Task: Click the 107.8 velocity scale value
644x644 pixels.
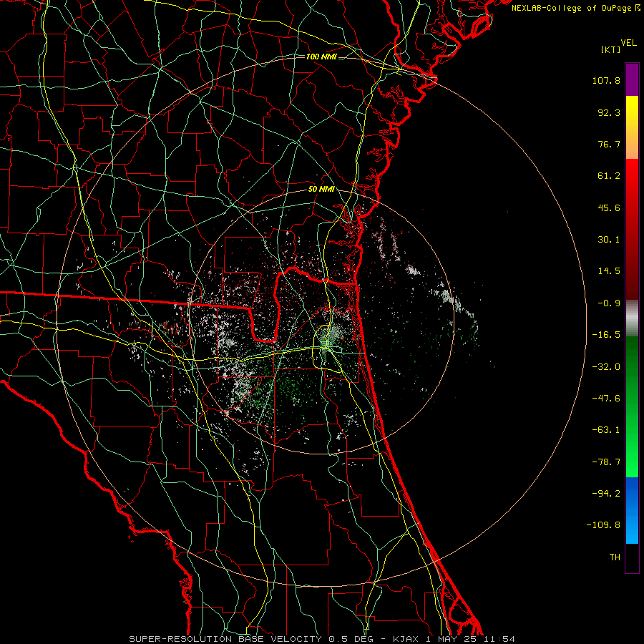Action: pos(606,80)
